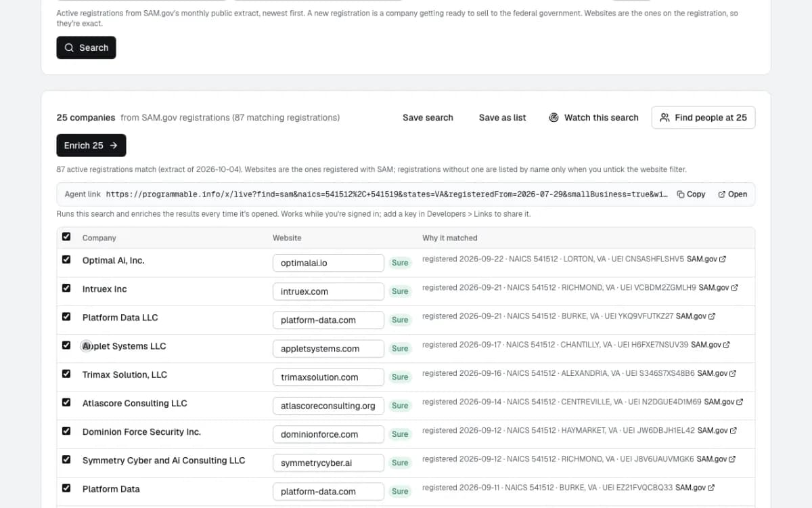This screenshot has width=812, height=508.
Task: Edit the symmetrycyber.ai website field
Action: point(328,462)
